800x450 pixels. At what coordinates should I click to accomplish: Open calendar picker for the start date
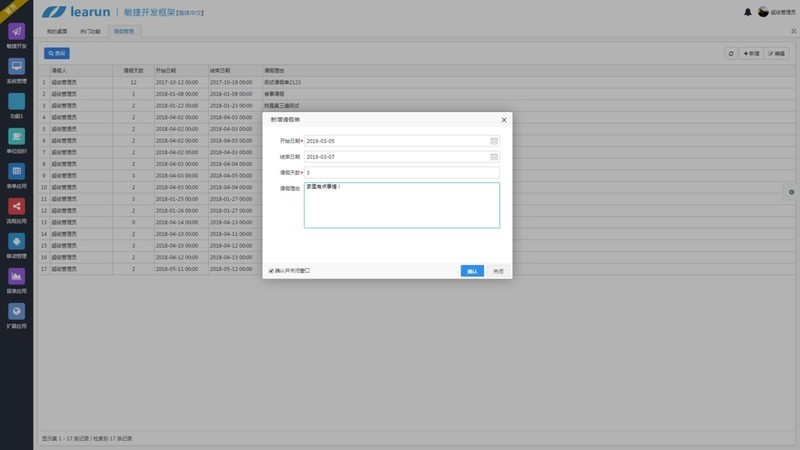click(x=494, y=141)
